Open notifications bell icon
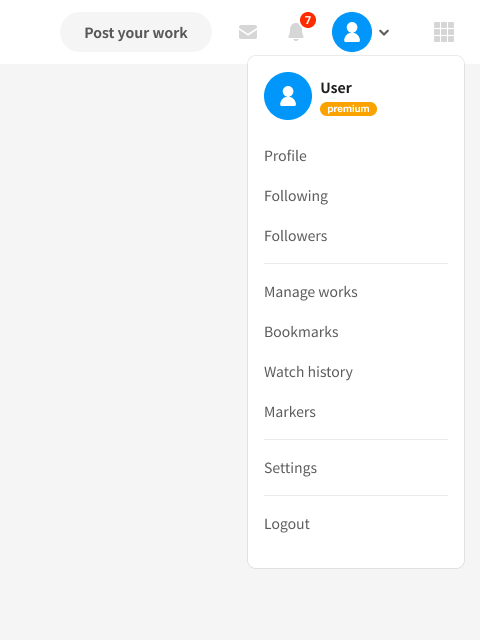The height and width of the screenshot is (640, 480). tap(296, 32)
